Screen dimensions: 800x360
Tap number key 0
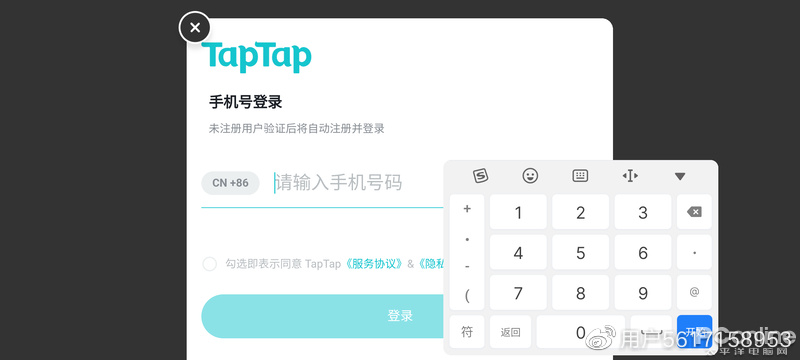point(581,332)
